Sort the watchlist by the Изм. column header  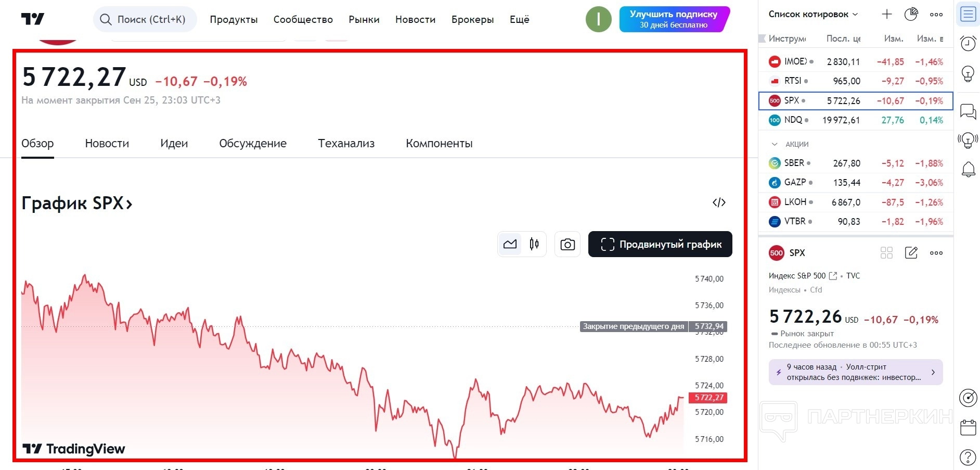coord(894,39)
